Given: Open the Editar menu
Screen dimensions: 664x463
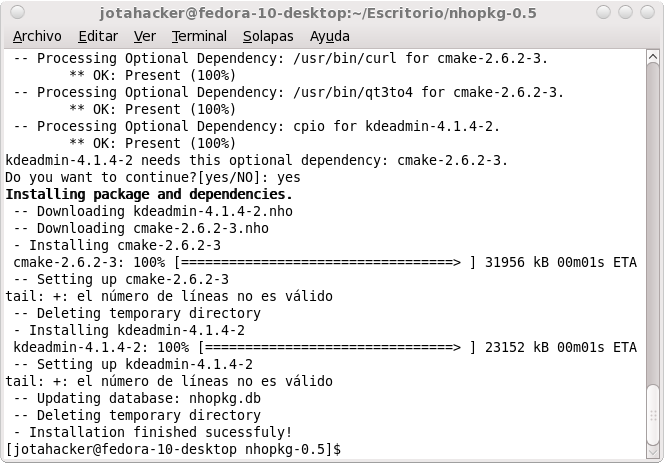Looking at the screenshot, I should click(x=98, y=36).
